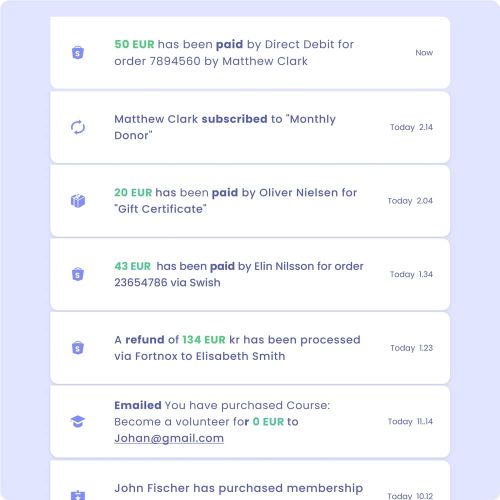The image size is (500, 500).
Task: Click the 'Today 2.14' timestamp
Action: [411, 127]
